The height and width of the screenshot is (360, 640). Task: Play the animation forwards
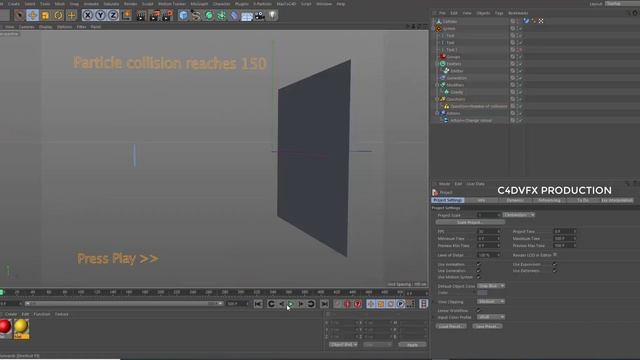pyautogui.click(x=291, y=304)
